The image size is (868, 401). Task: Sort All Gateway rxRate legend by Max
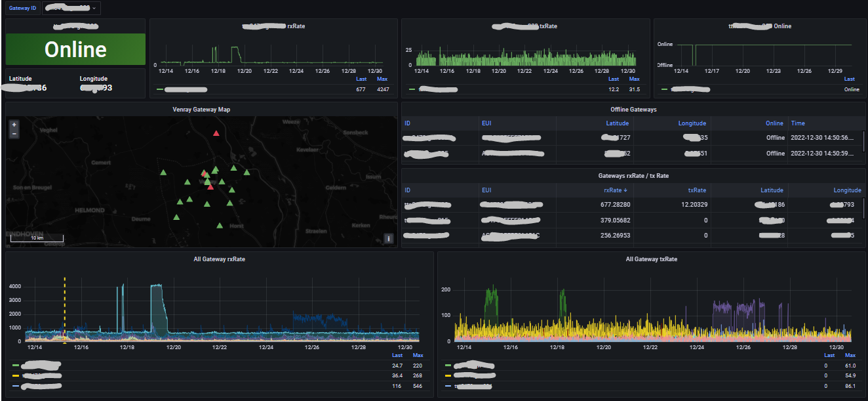[418, 356]
